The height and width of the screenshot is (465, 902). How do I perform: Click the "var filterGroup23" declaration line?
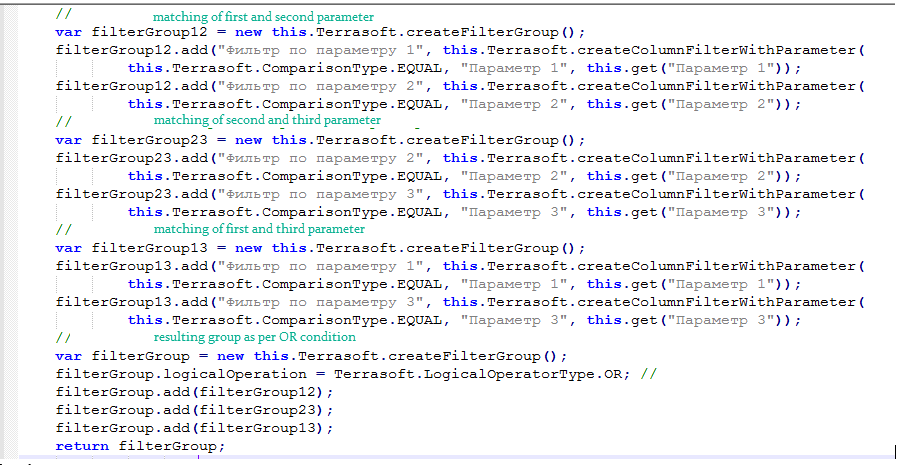pos(320,140)
